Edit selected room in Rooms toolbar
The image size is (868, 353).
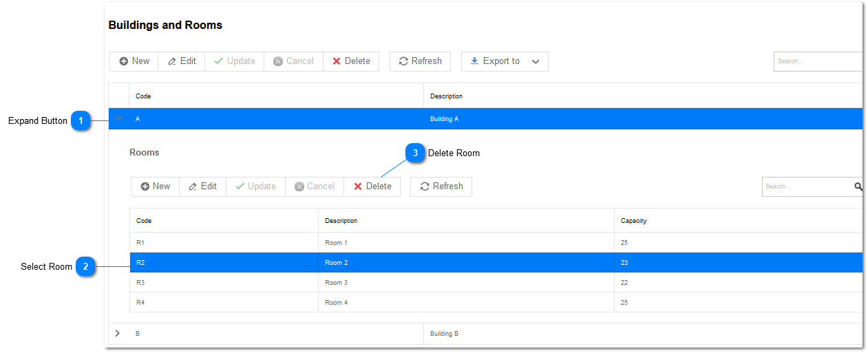pos(202,186)
